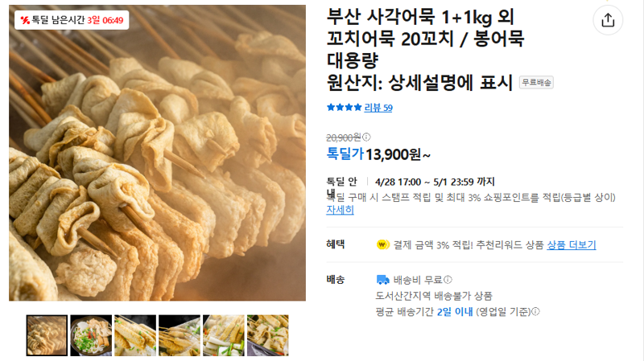The image size is (644, 361).
Task: Select the first skewered fish cake thumbnail
Action: tap(47, 335)
